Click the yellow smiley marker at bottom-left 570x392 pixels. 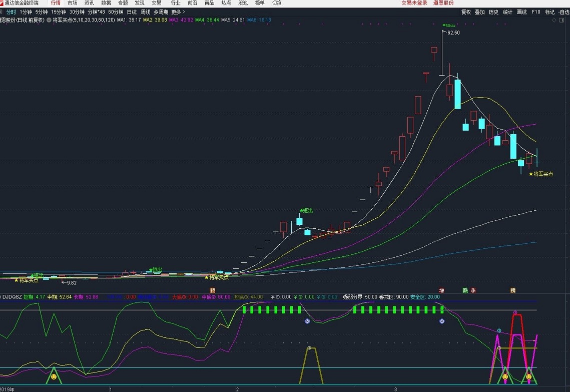54,375
